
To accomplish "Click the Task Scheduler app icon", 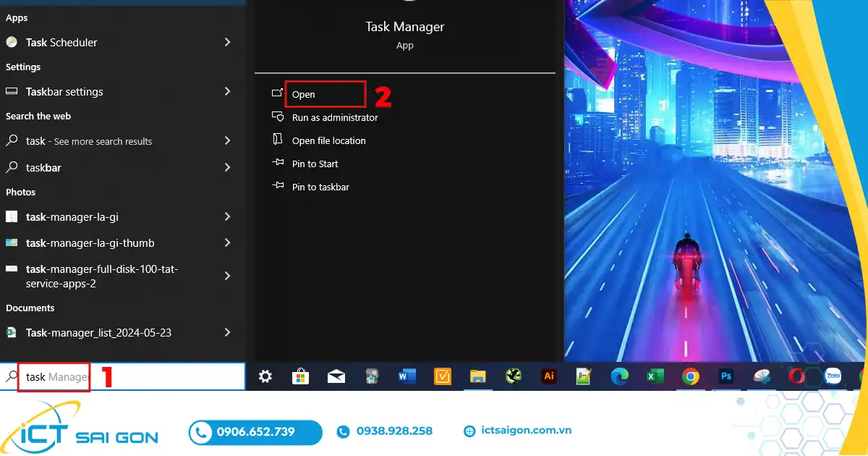I will [x=12, y=42].
